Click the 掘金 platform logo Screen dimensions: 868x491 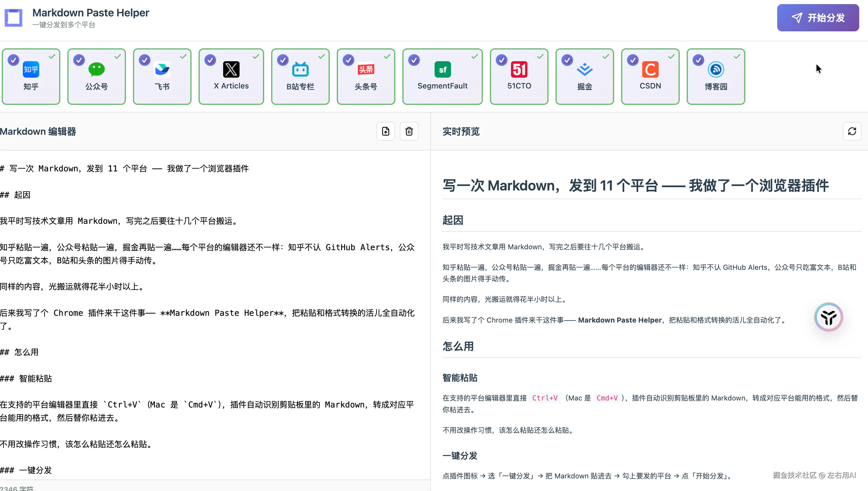tap(585, 69)
